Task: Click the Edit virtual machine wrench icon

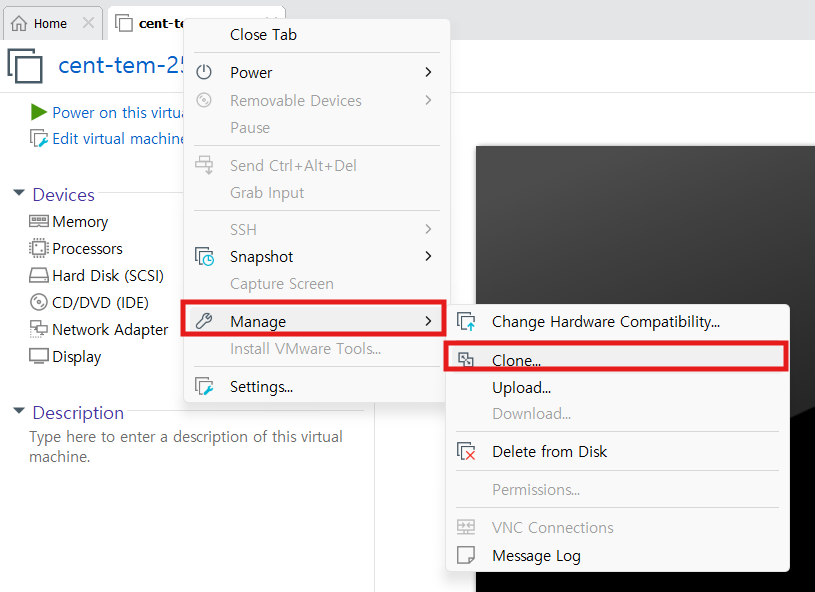Action: (x=39, y=138)
